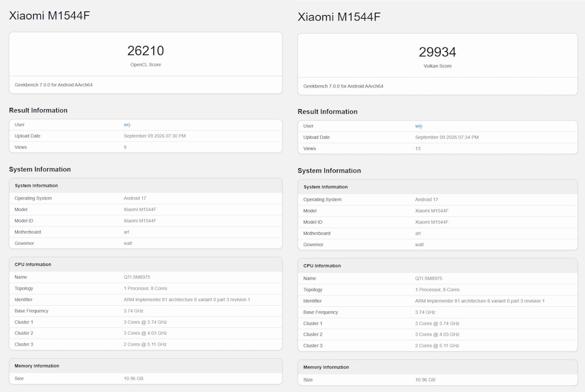Click 'Operating System' label on OpenCL page

[33, 198]
